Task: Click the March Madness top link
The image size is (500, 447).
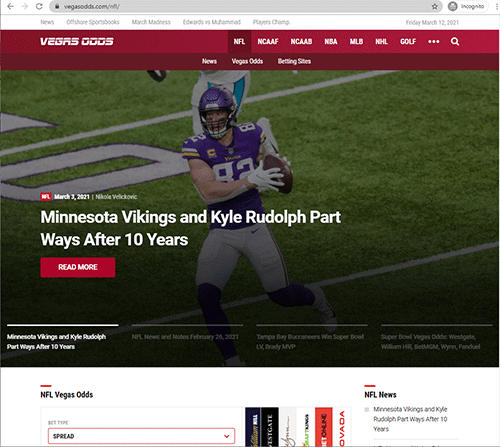Action: (151, 22)
